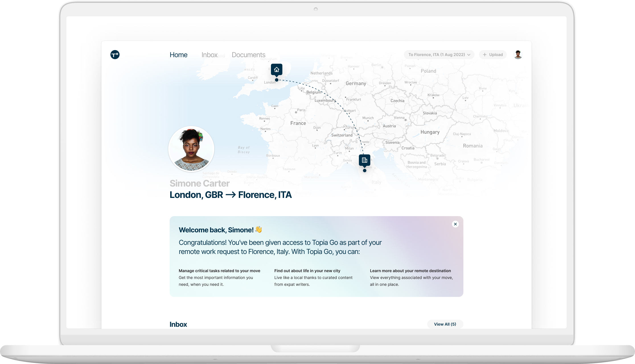Click the France label on the map

pyautogui.click(x=298, y=123)
